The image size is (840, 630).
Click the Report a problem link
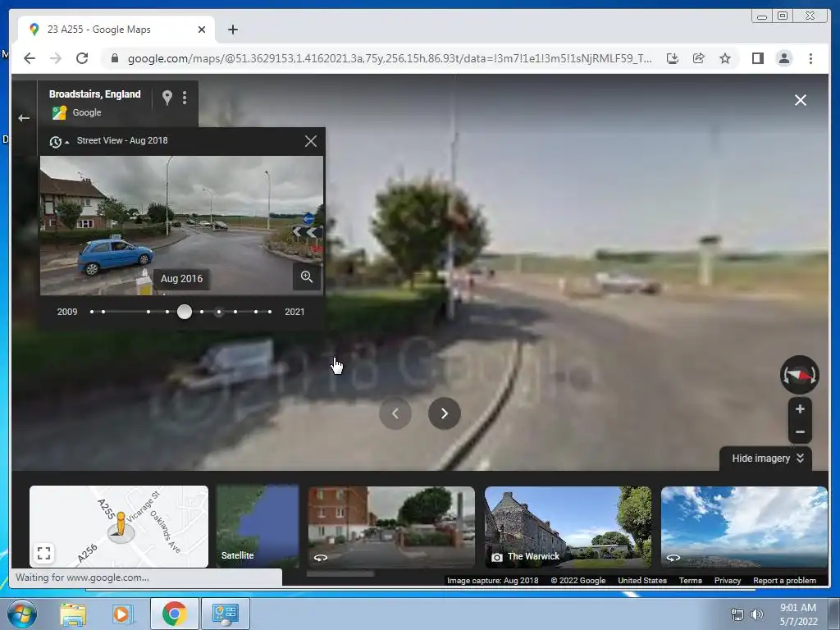tap(784, 580)
